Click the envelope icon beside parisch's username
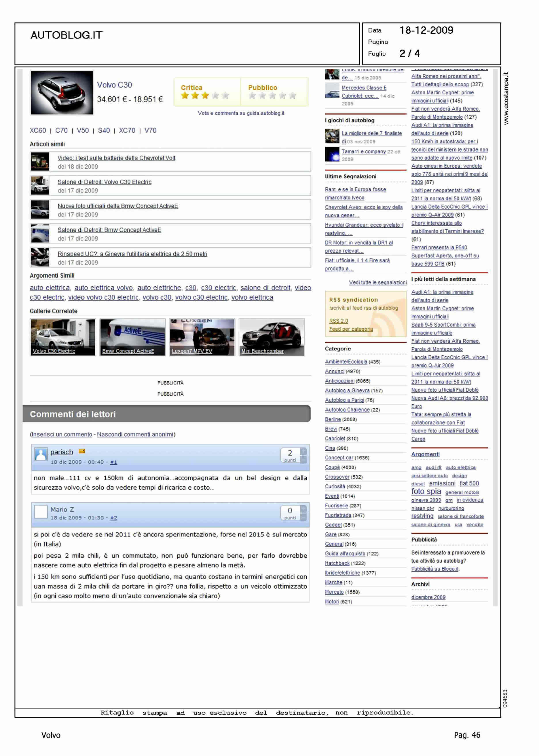This screenshot has width=539, height=756. [82, 451]
